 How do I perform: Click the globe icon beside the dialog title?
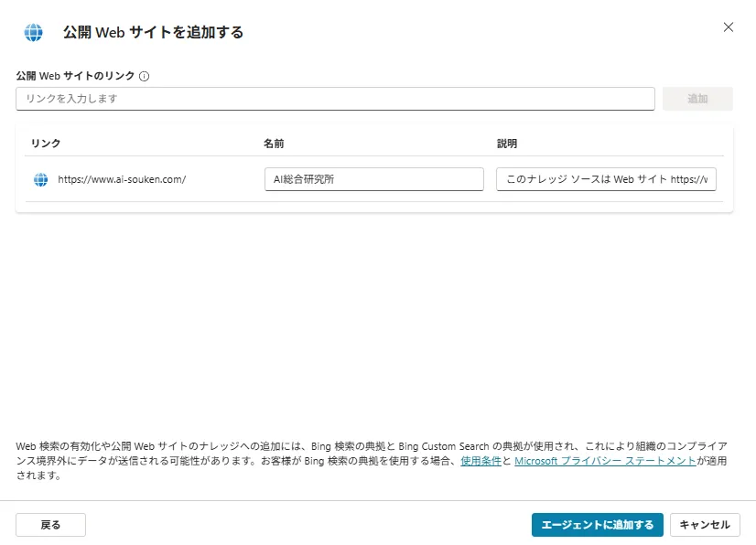pos(34,30)
